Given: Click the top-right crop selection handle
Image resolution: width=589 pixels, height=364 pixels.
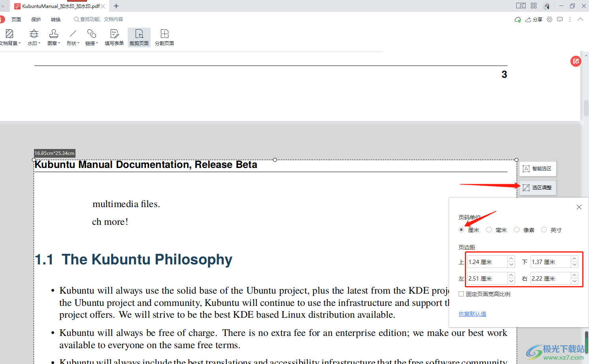Looking at the screenshot, I should coord(516,160).
